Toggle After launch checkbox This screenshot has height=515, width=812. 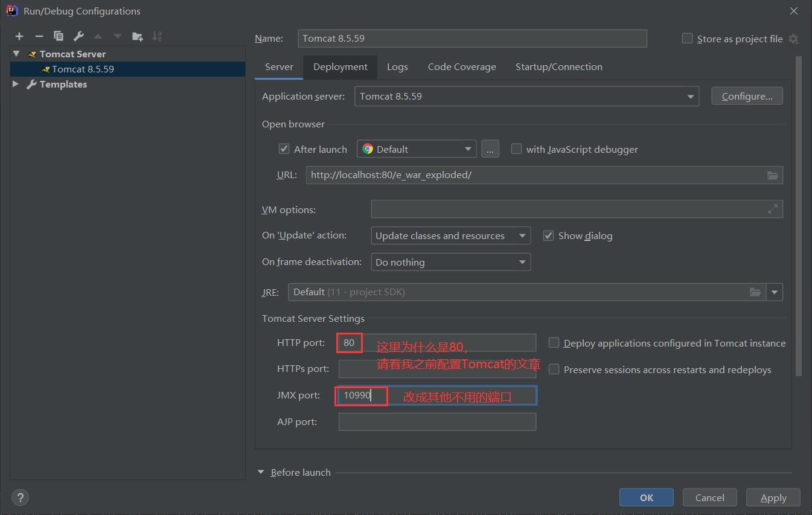(284, 149)
